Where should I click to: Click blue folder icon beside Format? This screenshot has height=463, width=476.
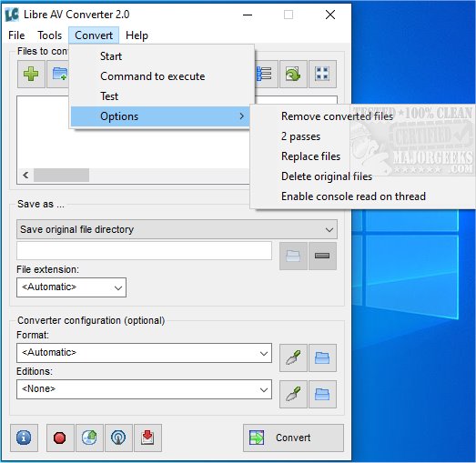pyautogui.click(x=322, y=357)
